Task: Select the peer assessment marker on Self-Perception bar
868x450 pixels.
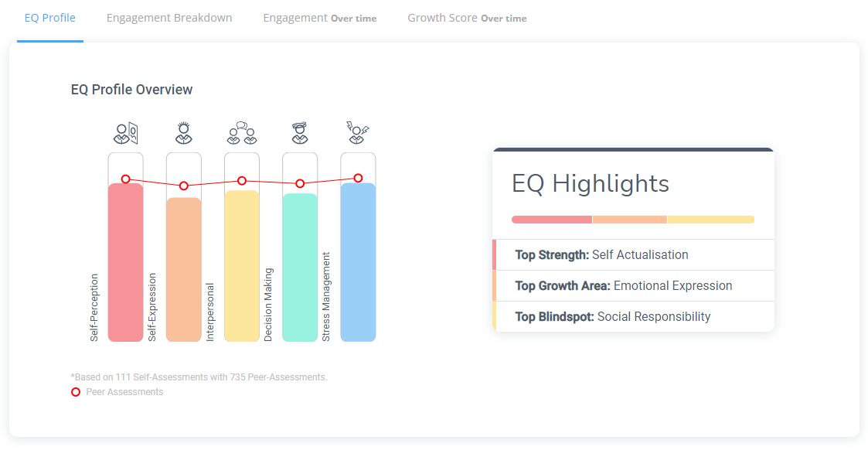Action: point(126,179)
